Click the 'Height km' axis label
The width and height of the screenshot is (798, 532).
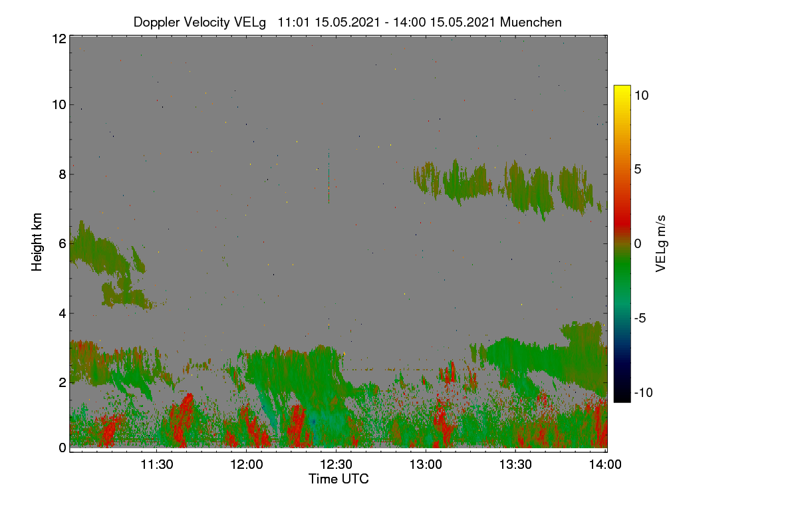pyautogui.click(x=37, y=242)
